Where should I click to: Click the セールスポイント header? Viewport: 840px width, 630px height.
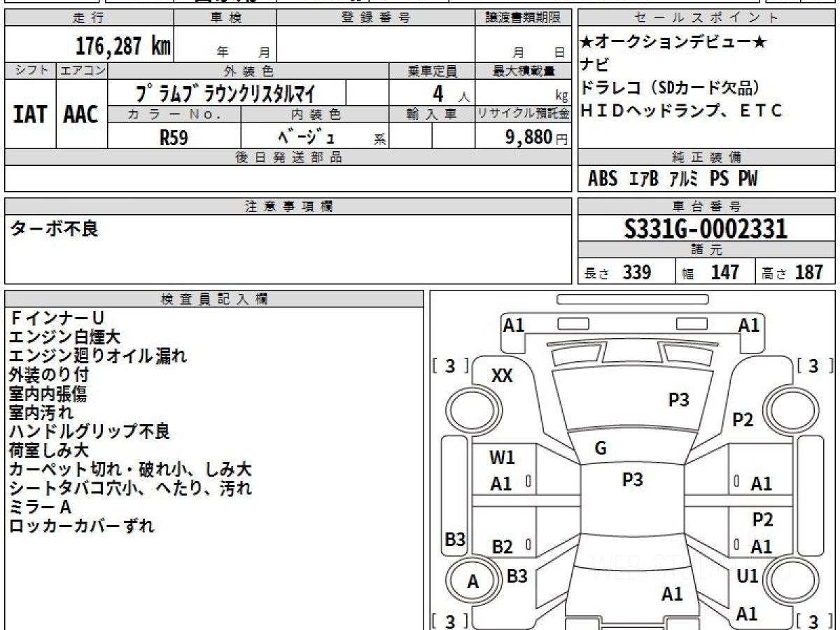706,18
